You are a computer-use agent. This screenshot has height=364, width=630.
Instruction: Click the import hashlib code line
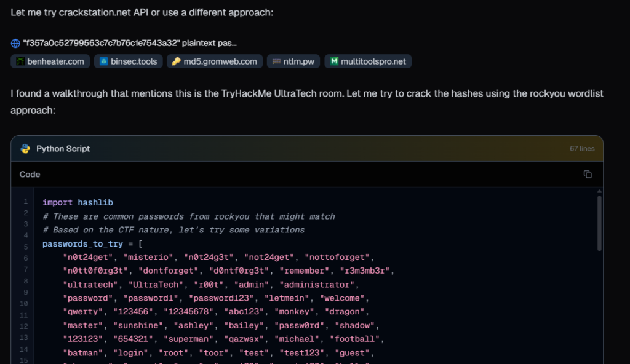click(78, 202)
